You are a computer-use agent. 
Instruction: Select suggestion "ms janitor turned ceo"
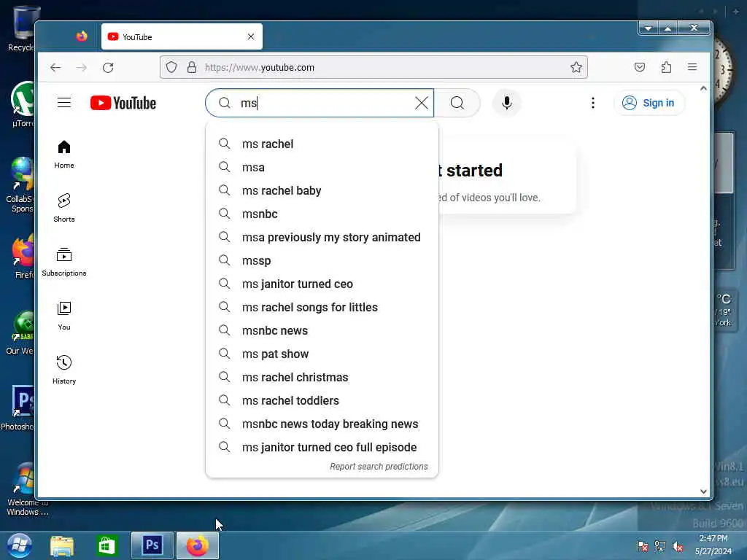pyautogui.click(x=322, y=284)
